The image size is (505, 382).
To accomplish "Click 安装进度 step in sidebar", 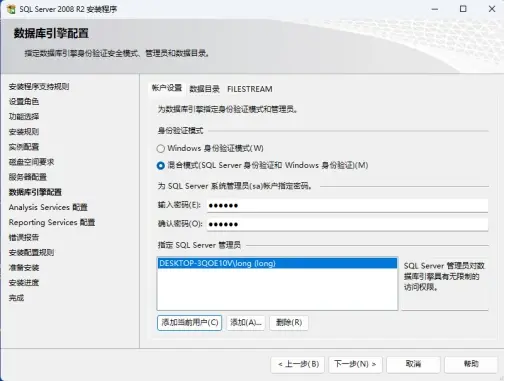I will (24, 283).
